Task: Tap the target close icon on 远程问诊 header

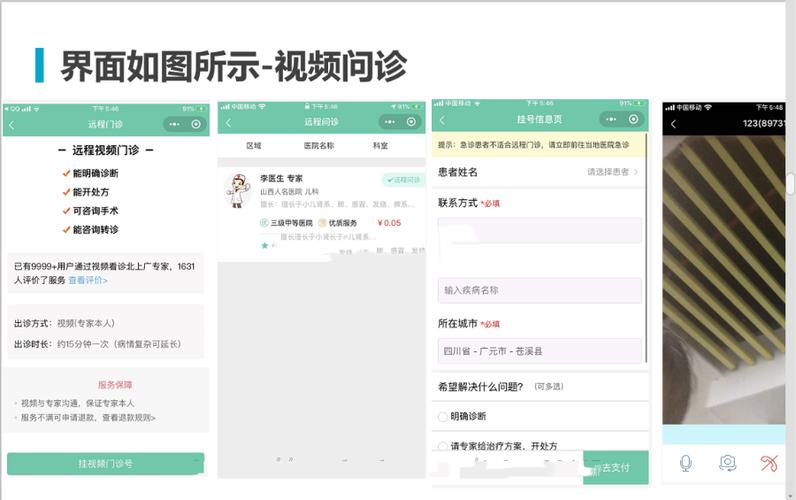Action: click(x=411, y=122)
